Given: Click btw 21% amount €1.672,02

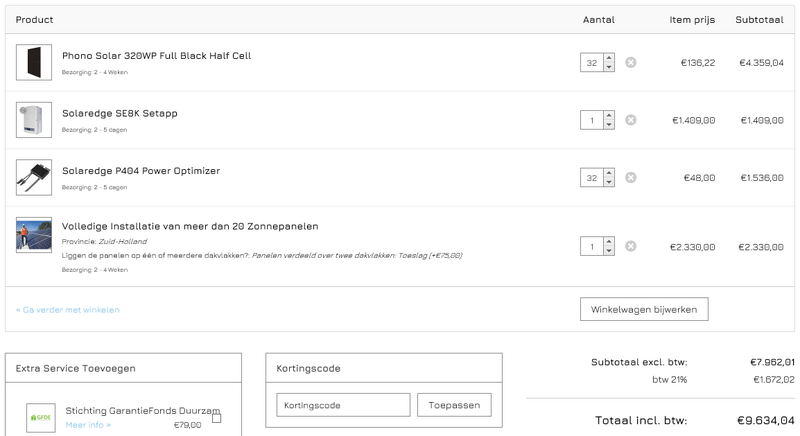Looking at the screenshot, I should pos(773,379).
